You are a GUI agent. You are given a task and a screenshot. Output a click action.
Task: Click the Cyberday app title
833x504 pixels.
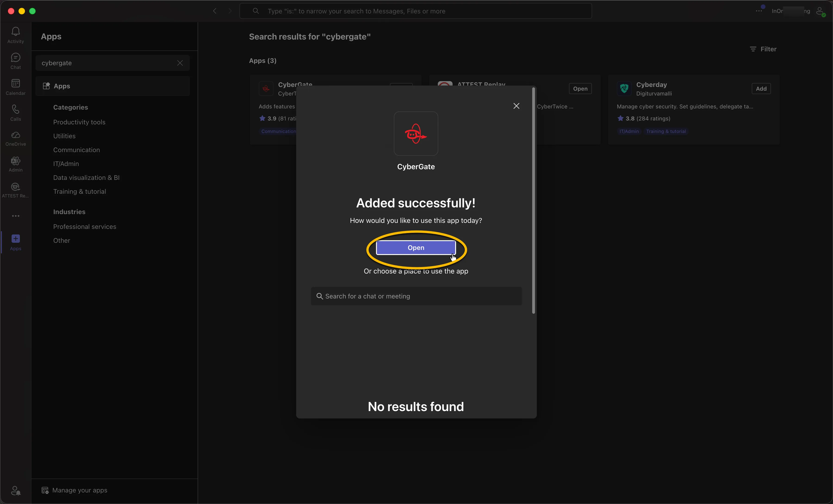point(651,84)
